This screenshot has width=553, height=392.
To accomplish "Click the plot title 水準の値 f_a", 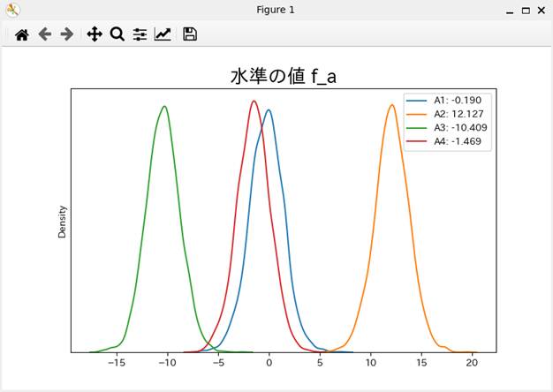I will point(283,77).
